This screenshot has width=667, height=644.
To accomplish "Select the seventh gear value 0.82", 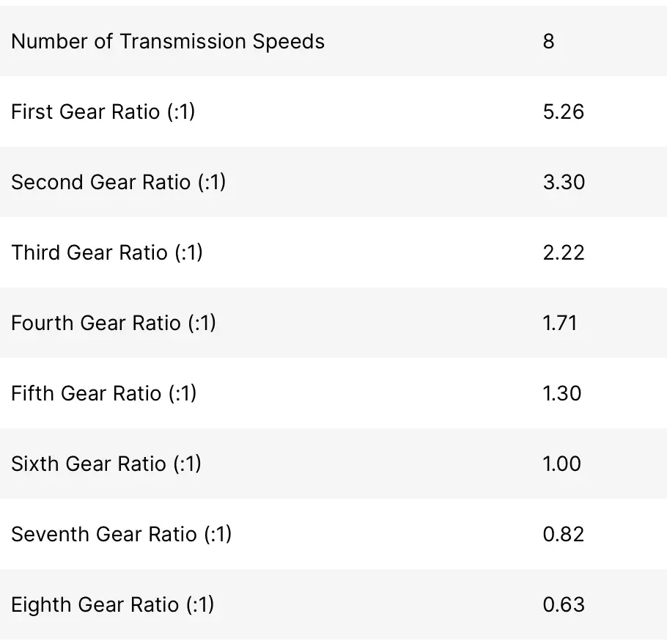I will click(563, 534).
